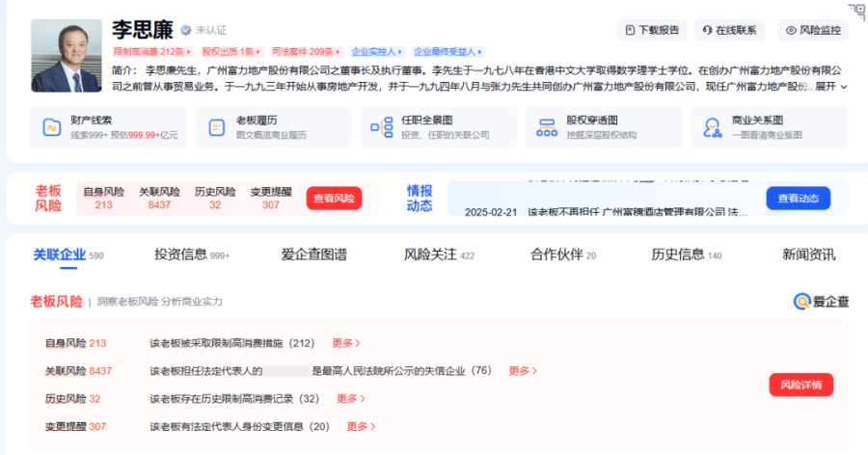Viewport: 868px width, 455px height.
Task: Switch to the 风险关注 tab
Action: point(439,254)
